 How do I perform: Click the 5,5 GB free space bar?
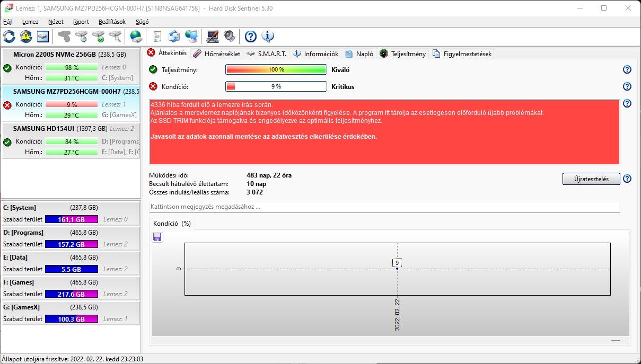click(x=72, y=269)
